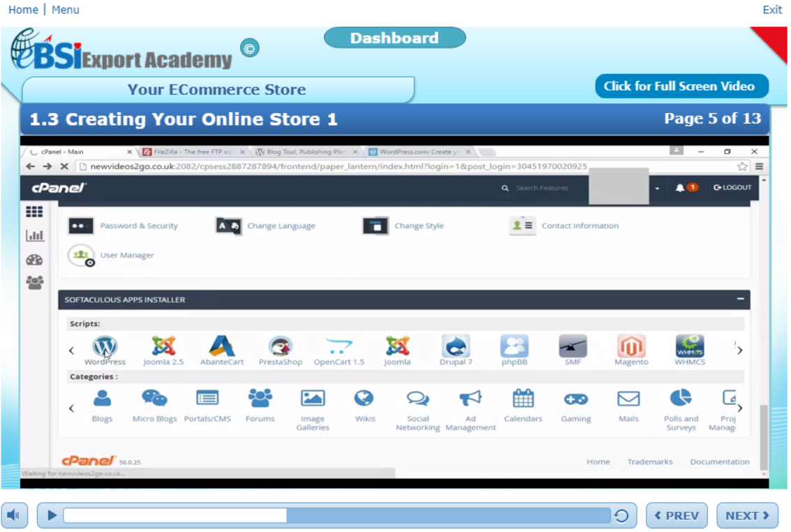Go to Home link at top left
The image size is (791, 532).
[x=23, y=10]
